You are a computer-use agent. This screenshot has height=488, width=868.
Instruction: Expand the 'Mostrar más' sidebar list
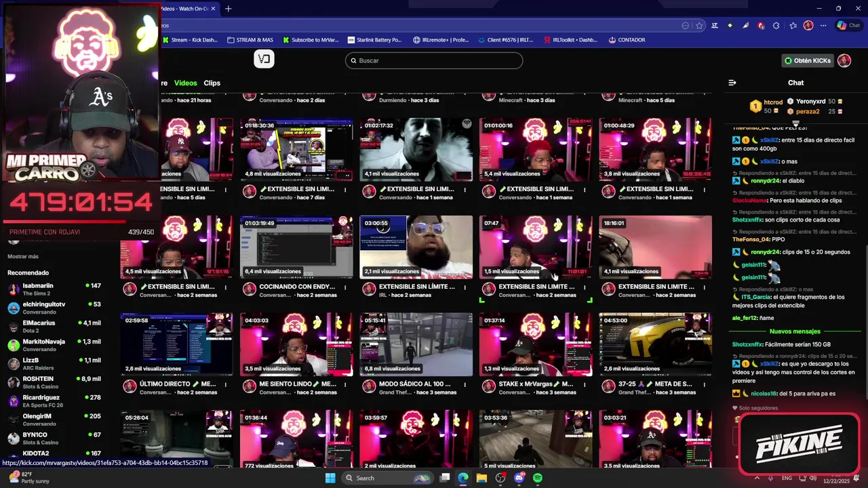coord(23,257)
